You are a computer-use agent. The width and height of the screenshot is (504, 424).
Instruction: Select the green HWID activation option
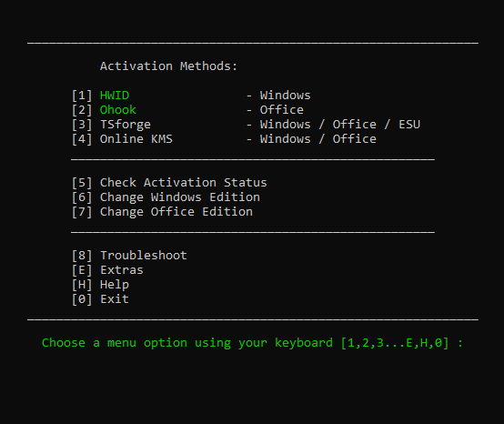pos(115,96)
